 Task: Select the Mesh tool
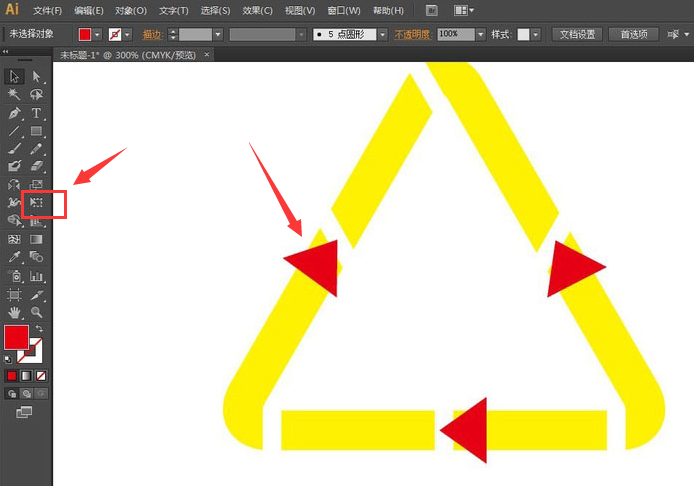click(x=14, y=239)
